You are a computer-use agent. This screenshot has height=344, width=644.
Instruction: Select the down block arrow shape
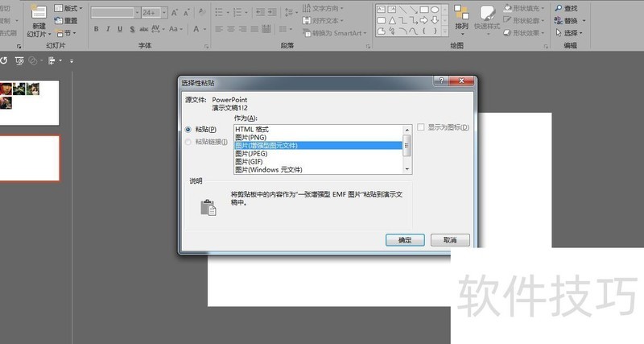tap(435, 19)
